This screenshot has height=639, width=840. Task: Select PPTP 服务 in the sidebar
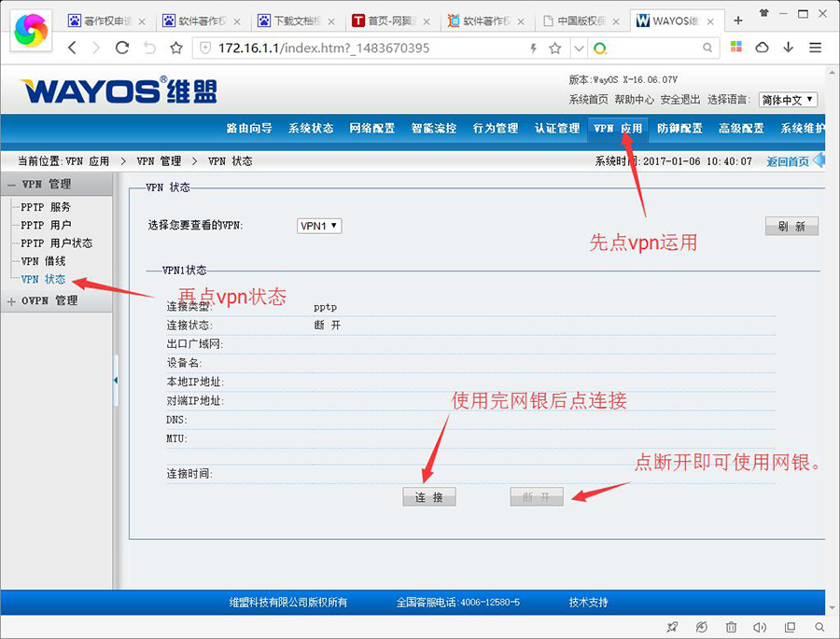(x=46, y=207)
